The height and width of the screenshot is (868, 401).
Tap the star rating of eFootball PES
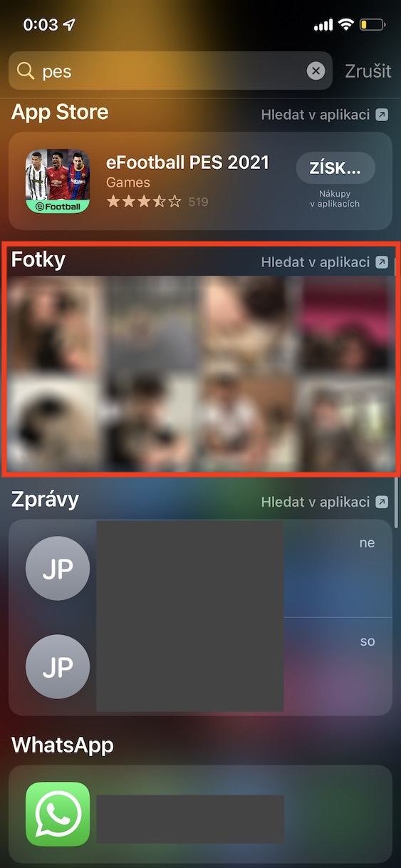tap(144, 202)
